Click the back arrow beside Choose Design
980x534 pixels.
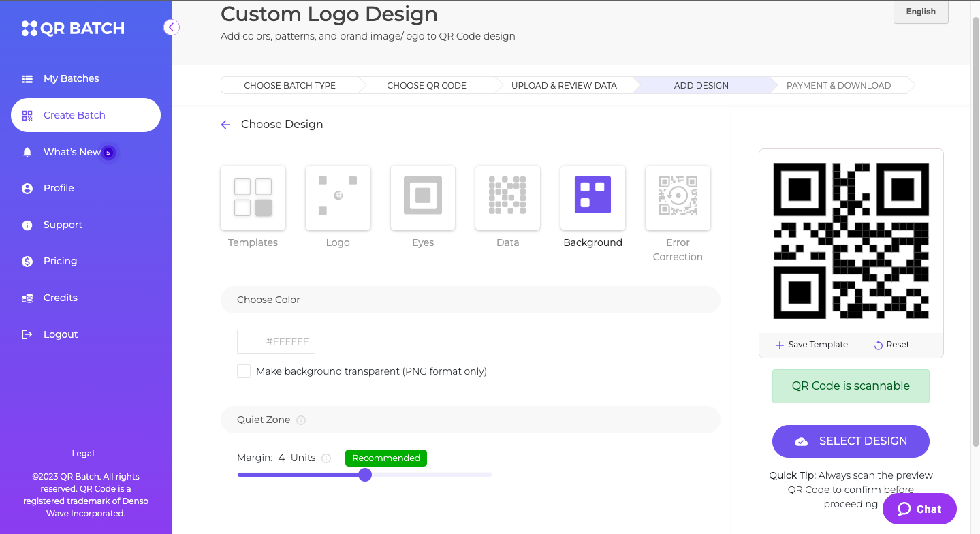pyautogui.click(x=225, y=125)
